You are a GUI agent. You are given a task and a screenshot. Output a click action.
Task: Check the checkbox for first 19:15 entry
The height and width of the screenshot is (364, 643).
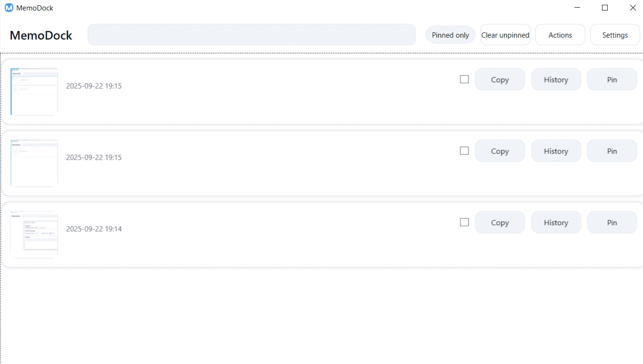pyautogui.click(x=464, y=80)
